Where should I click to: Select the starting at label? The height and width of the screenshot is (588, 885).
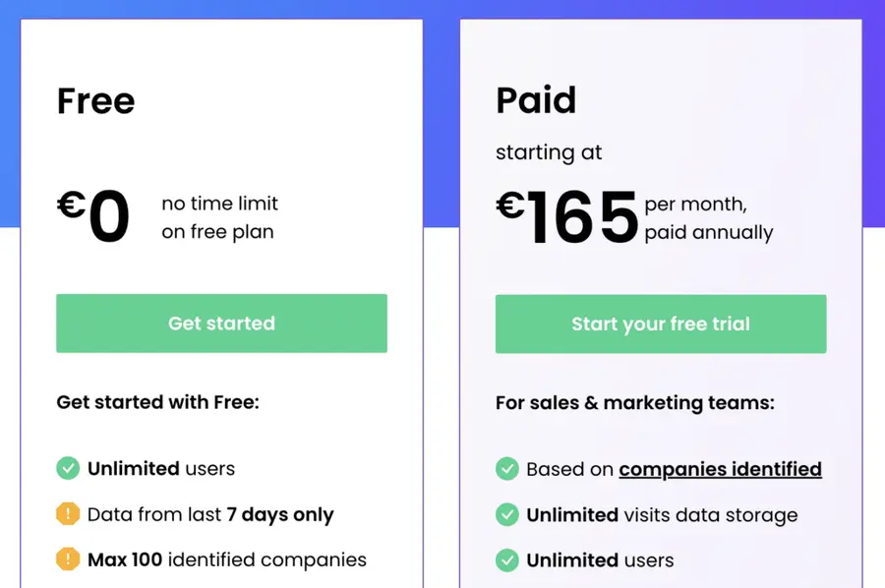[x=549, y=152]
